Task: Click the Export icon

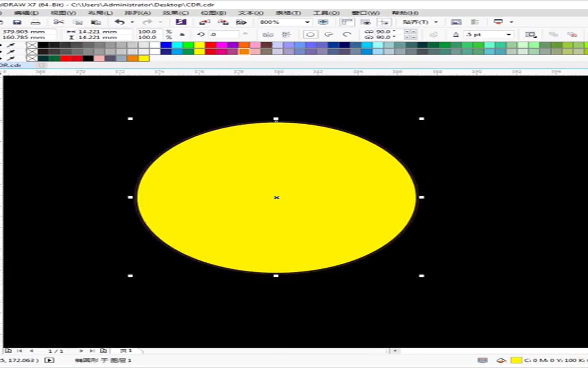Action: 223,22
